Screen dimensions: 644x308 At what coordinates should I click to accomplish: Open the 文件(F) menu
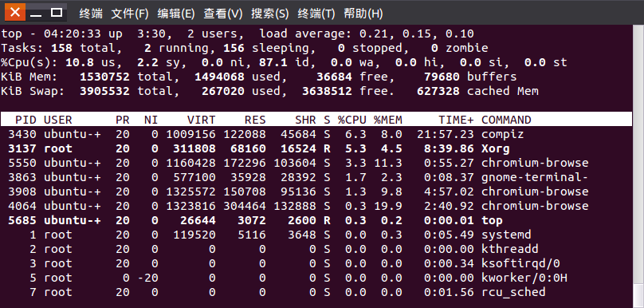[x=130, y=14]
